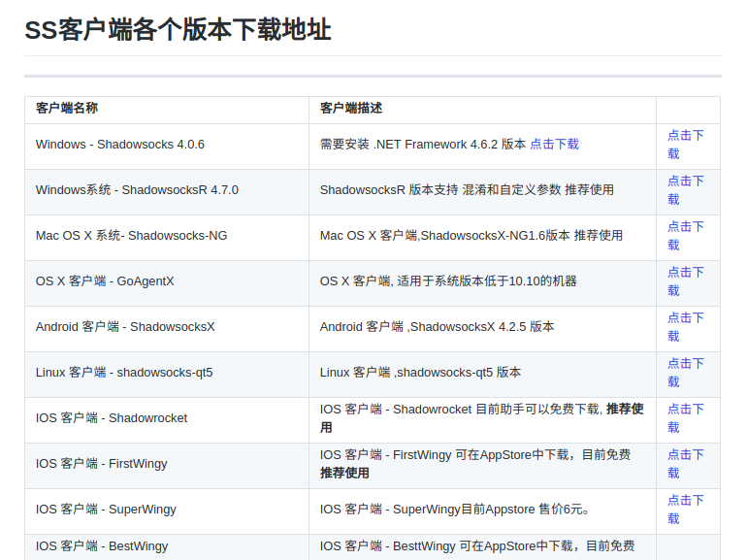Click the page heading SS客户端各个版本下载地址
This screenshot has height=560, width=747.
coord(178,30)
